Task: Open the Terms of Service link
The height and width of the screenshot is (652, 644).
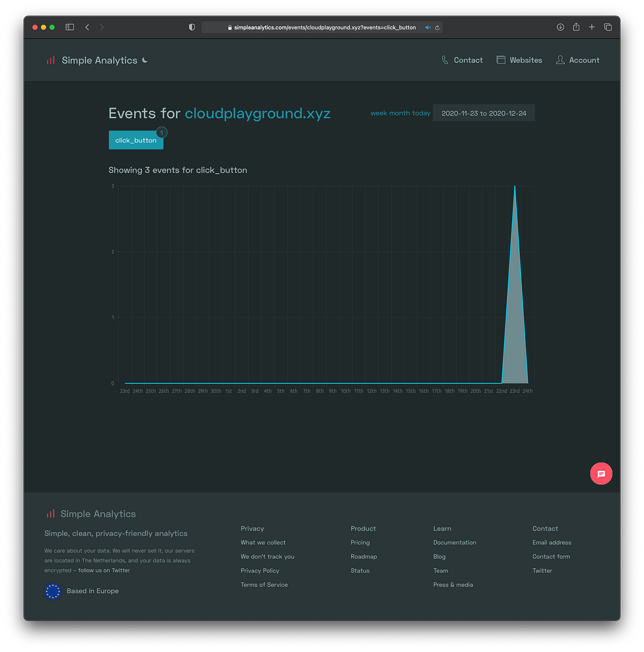Action: (x=264, y=585)
